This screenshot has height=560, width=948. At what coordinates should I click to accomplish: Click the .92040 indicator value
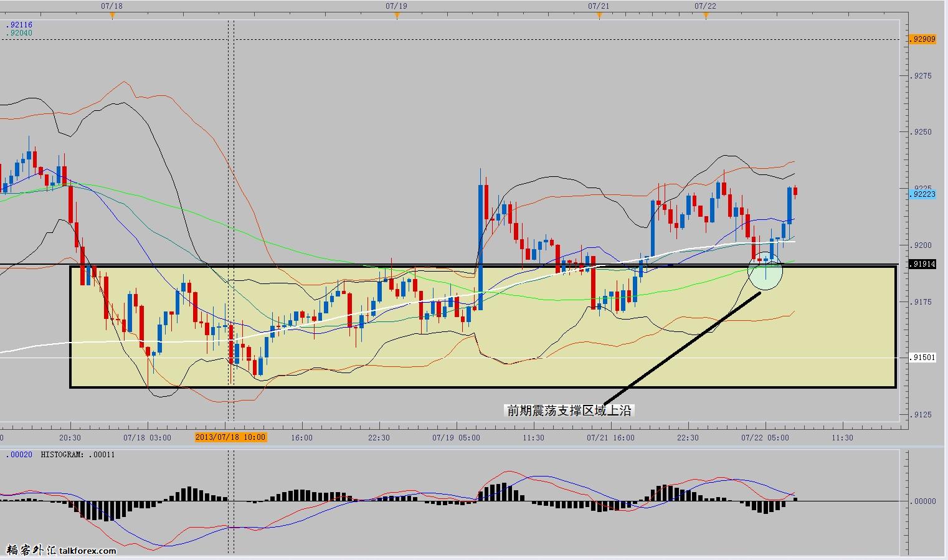[19, 33]
